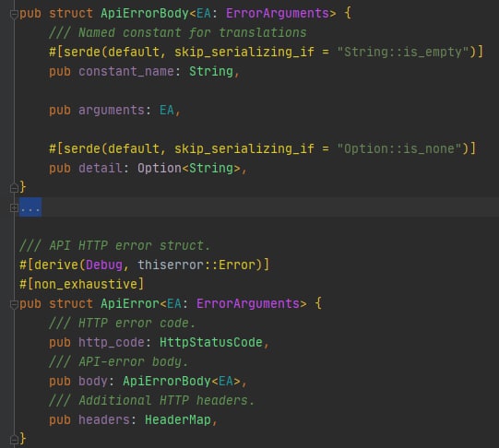Click the arguments field name
The width and height of the screenshot is (499, 448).
click(x=112, y=111)
